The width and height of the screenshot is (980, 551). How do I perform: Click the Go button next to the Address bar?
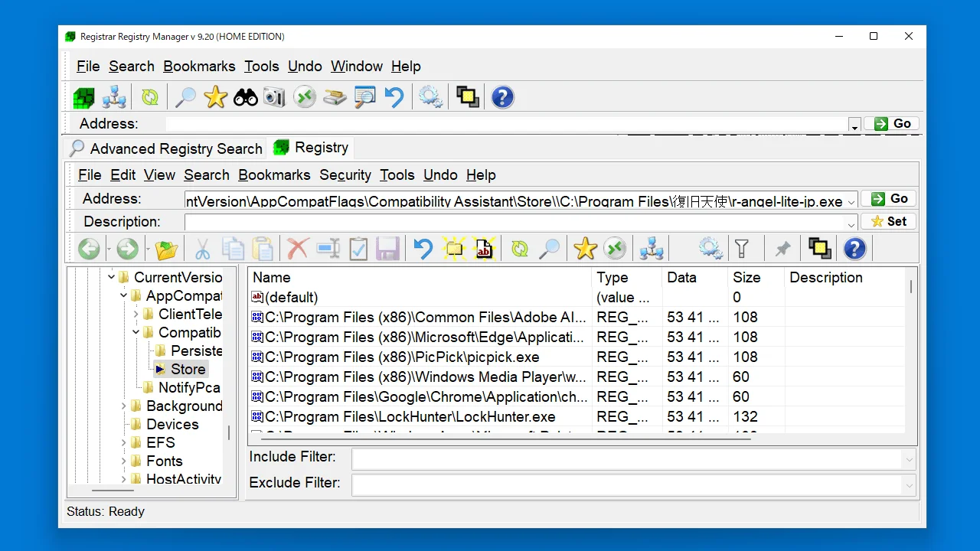(x=888, y=198)
